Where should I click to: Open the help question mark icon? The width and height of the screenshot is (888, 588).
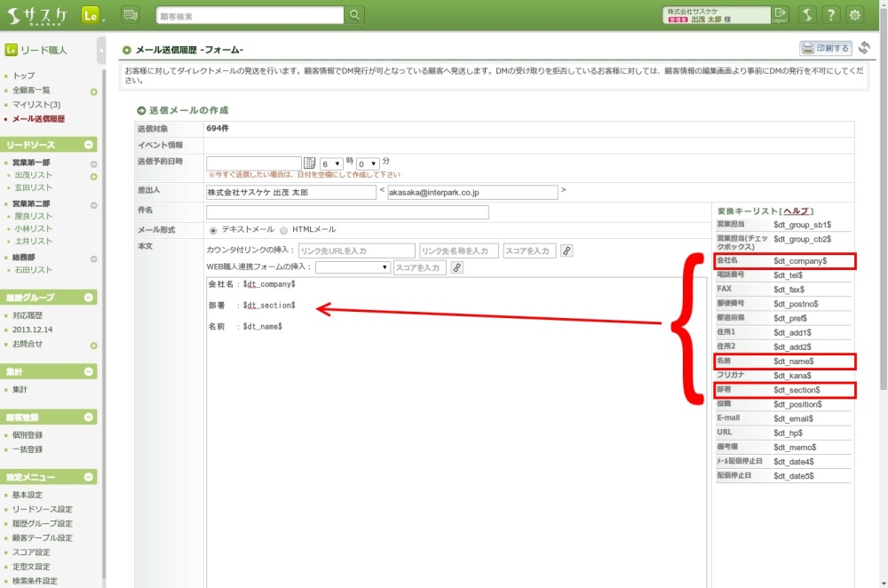pos(830,15)
